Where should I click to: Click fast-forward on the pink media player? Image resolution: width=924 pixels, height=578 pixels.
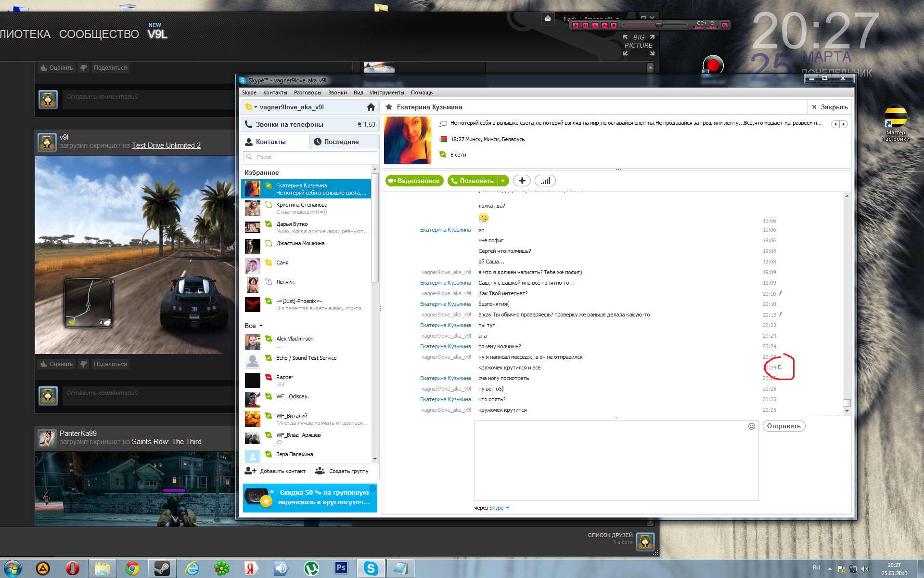(x=604, y=25)
